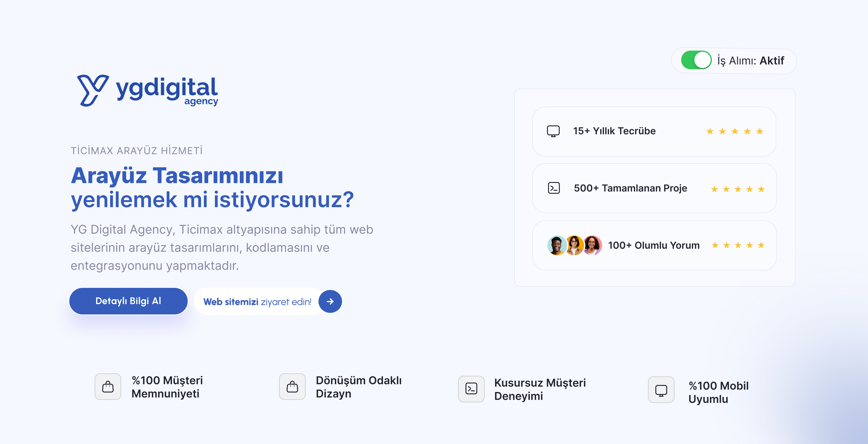Click the bag icon for Dönüşüm Odaklı Dizayn
Viewport: 868px width, 444px height.
click(x=292, y=386)
